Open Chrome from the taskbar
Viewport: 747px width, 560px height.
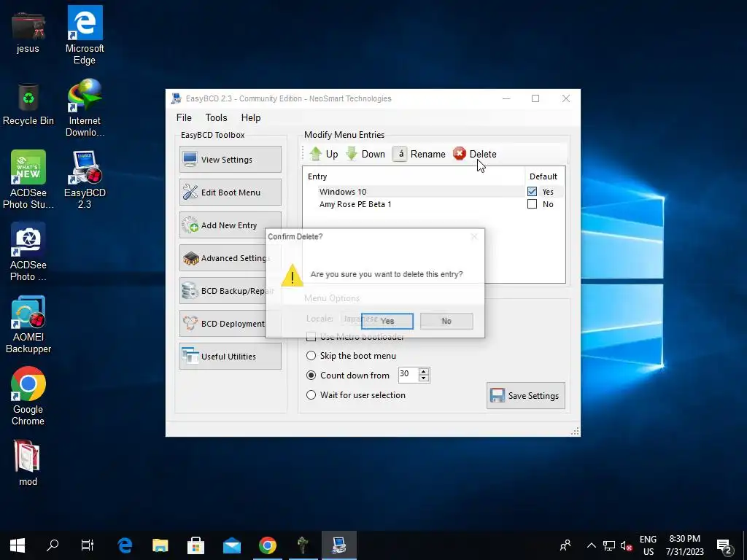pos(267,545)
